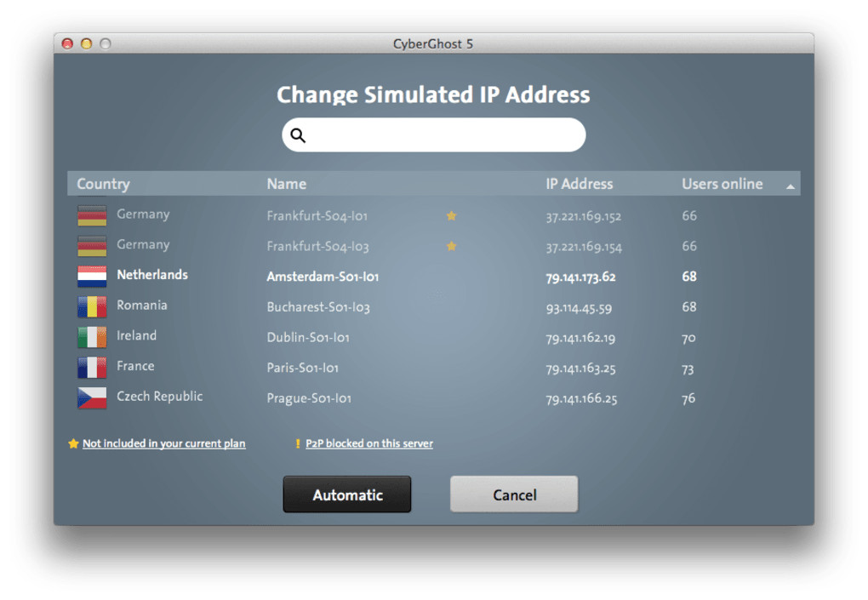Image resolution: width=868 pixels, height=600 pixels.
Task: Click users online count 70 for Dublin
Action: coord(688,338)
